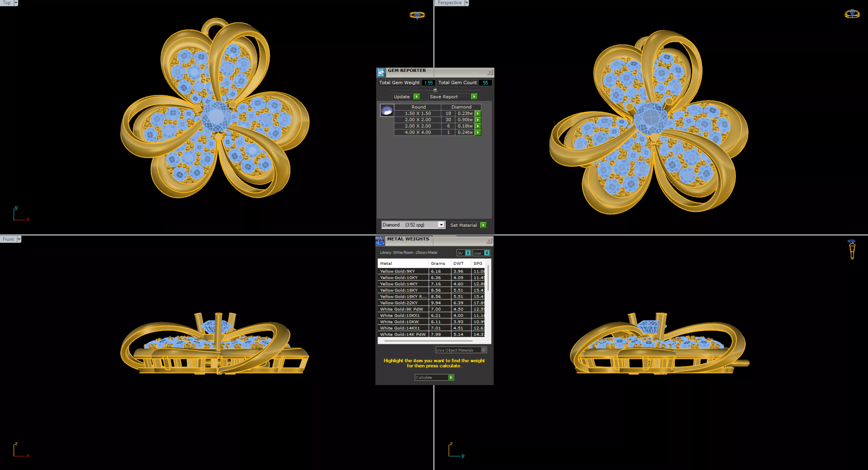This screenshot has width=868, height=470.
Task: Click ring view icon in Top viewport corner
Action: [417, 15]
